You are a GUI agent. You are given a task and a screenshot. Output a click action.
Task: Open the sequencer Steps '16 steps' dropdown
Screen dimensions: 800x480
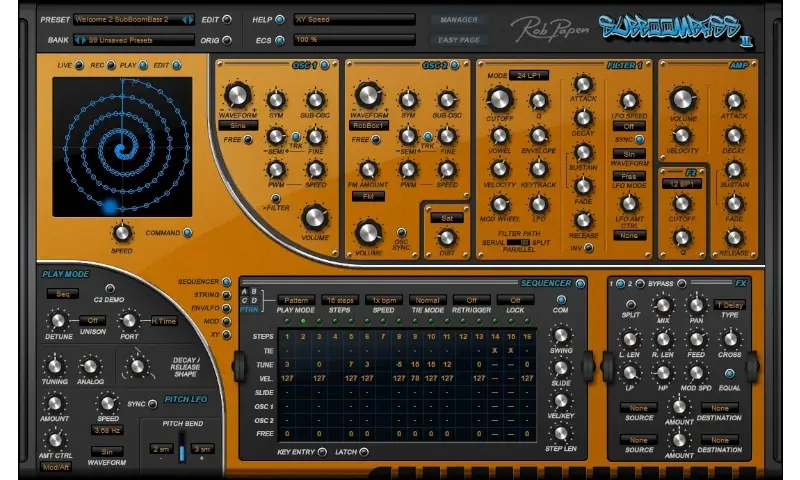click(342, 300)
